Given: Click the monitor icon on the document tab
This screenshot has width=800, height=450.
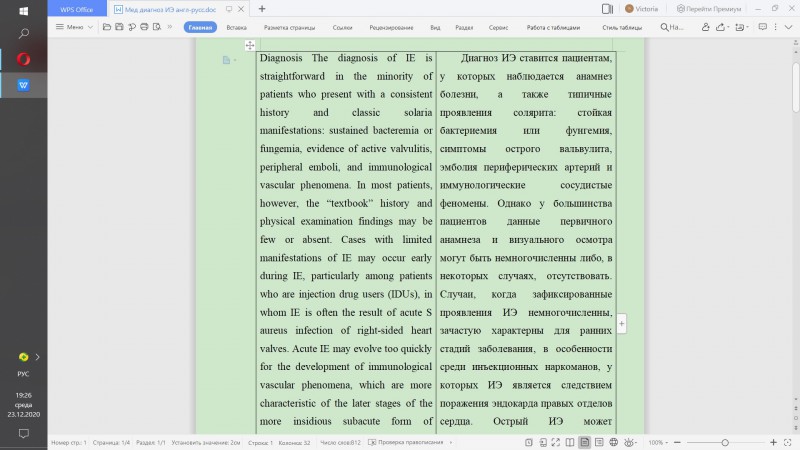Looking at the screenshot, I should (x=229, y=9).
